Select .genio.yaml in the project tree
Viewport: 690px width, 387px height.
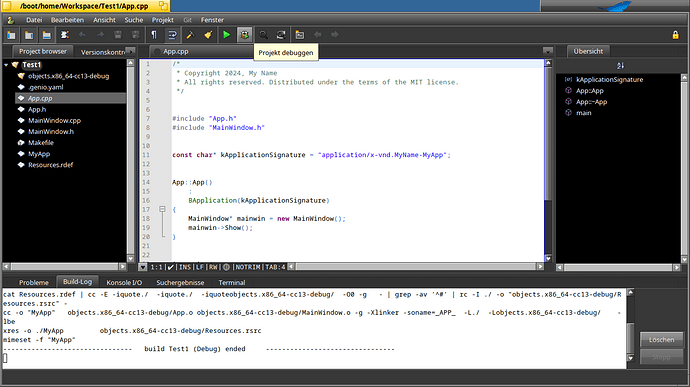[46, 87]
